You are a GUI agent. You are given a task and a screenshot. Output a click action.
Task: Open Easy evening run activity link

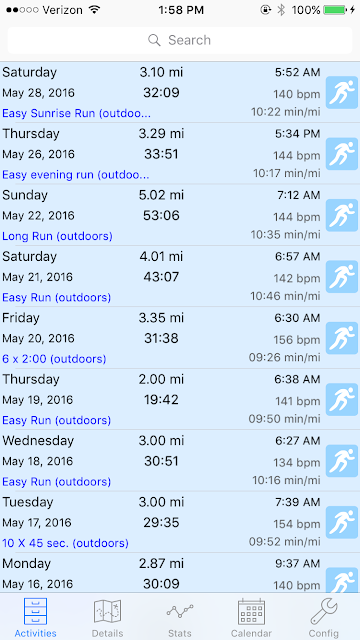76,175
